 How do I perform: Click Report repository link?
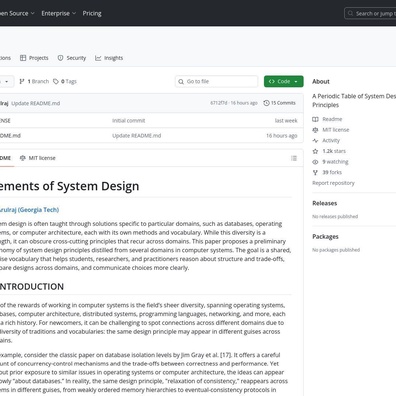point(333,183)
